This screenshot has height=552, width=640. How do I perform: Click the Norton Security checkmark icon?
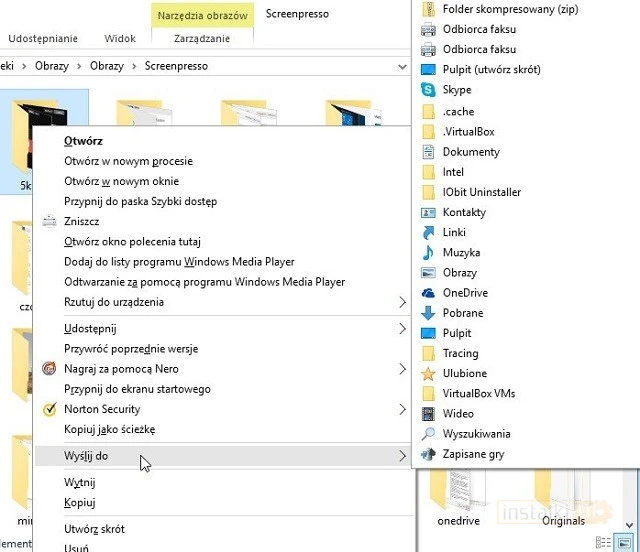[51, 409]
